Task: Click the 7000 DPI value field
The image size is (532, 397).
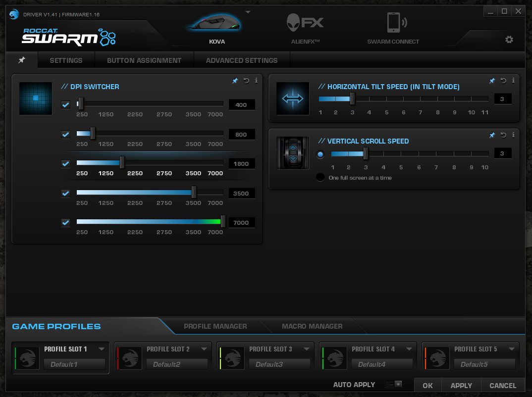Action: click(x=241, y=223)
